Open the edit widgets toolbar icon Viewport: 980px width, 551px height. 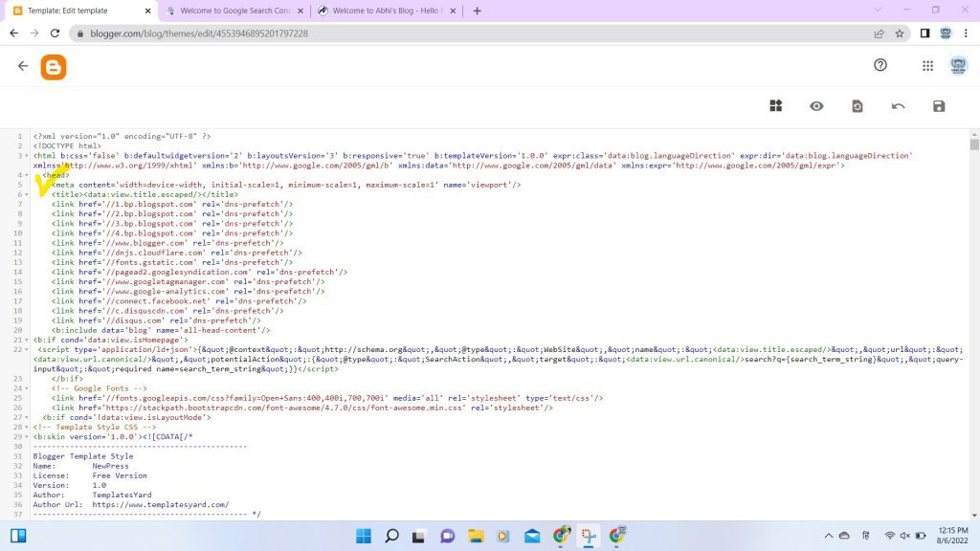point(775,105)
